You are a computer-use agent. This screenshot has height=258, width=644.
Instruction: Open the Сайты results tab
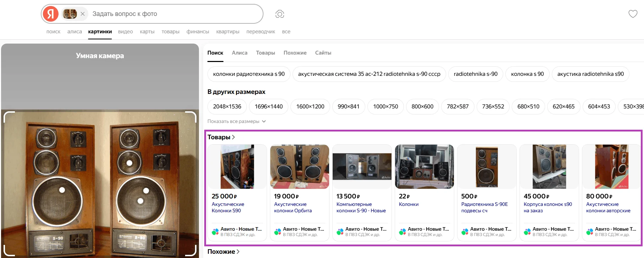[x=323, y=53]
